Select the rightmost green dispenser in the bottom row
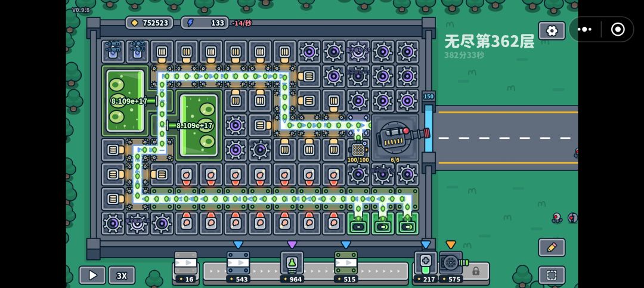This screenshot has width=644, height=288. tap(407, 224)
